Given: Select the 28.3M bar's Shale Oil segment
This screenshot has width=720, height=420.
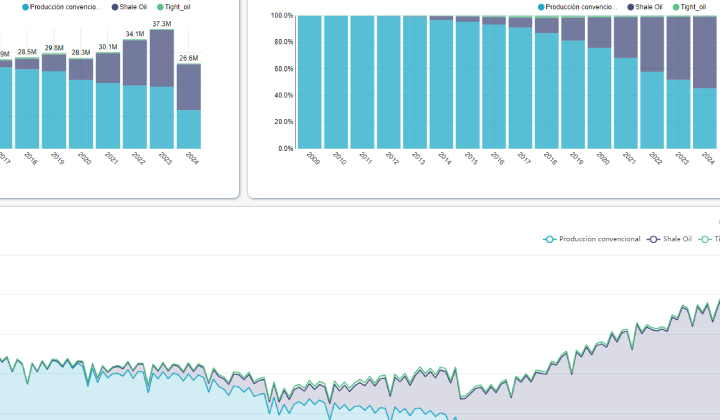Looking at the screenshot, I should (x=81, y=69).
